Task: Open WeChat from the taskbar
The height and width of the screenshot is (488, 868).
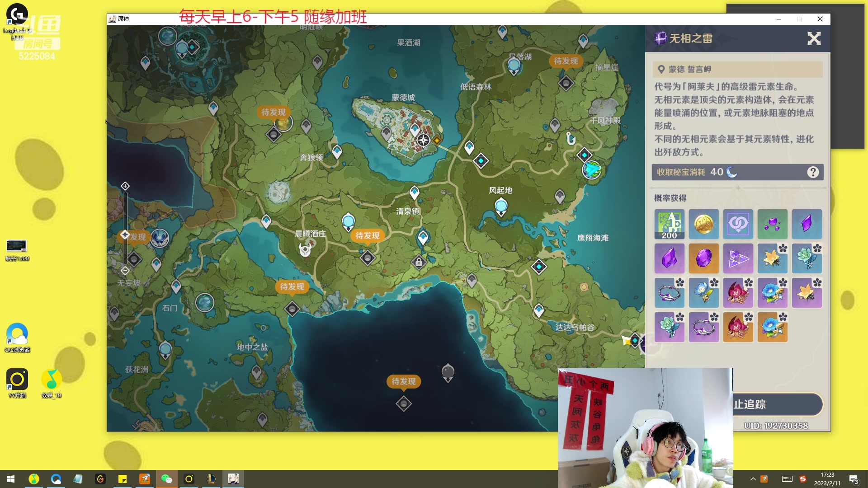Action: click(x=167, y=479)
